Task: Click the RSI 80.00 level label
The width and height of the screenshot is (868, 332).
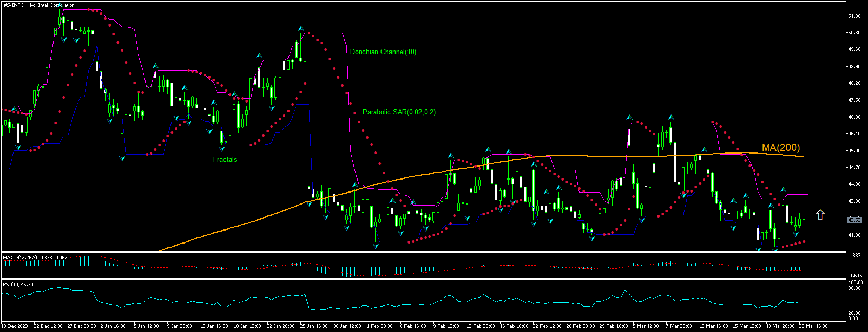Action: [855, 288]
